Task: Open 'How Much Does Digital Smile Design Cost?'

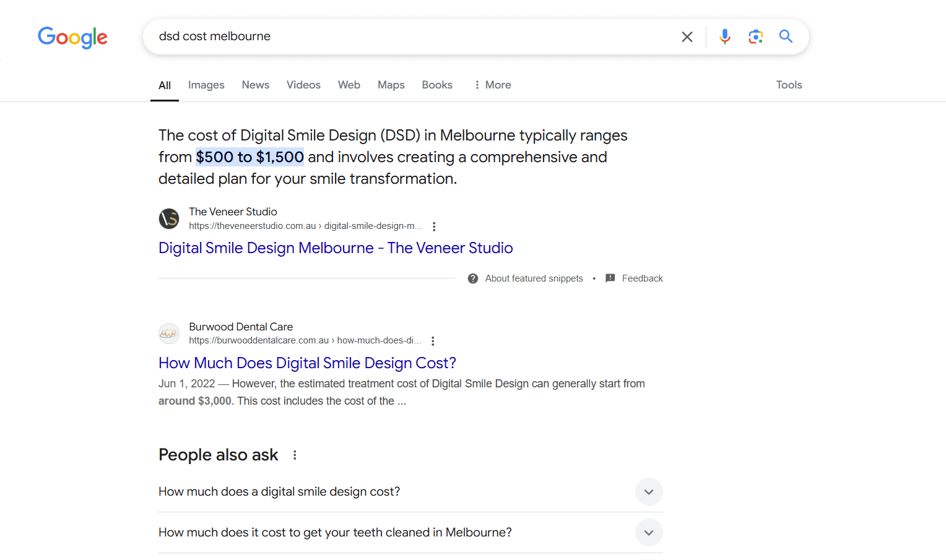Action: tap(307, 363)
